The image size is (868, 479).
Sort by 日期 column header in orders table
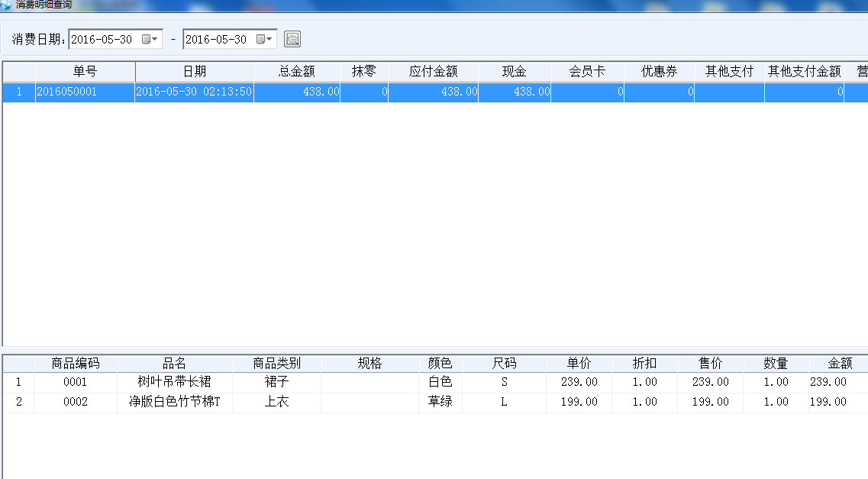(x=194, y=71)
